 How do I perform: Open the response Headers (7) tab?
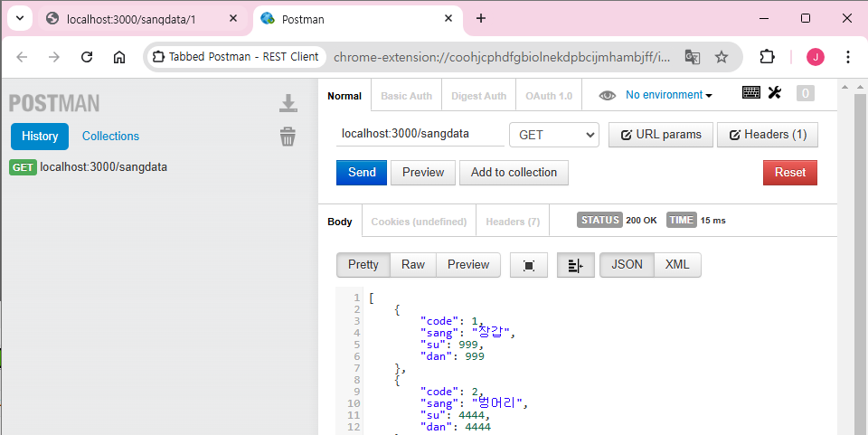coord(513,222)
